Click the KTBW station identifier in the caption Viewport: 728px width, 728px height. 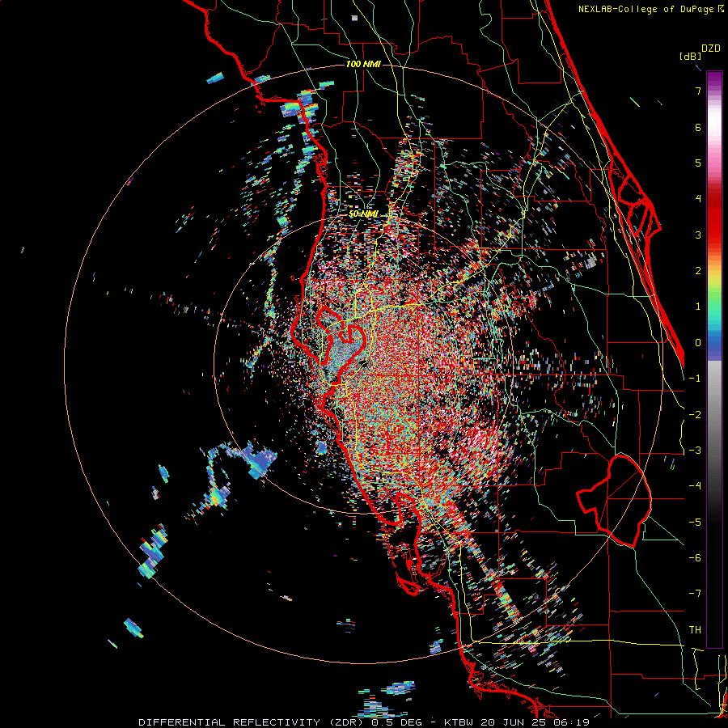(460, 722)
